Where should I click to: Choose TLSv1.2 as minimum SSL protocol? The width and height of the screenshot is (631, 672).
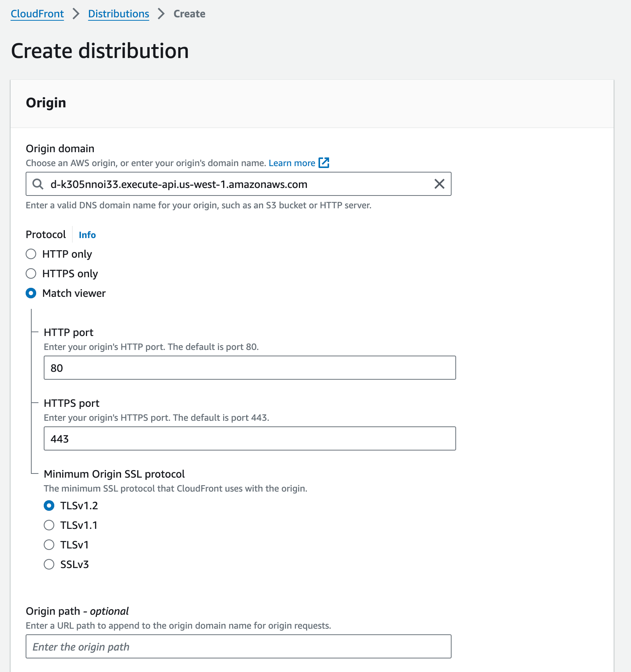[49, 506]
